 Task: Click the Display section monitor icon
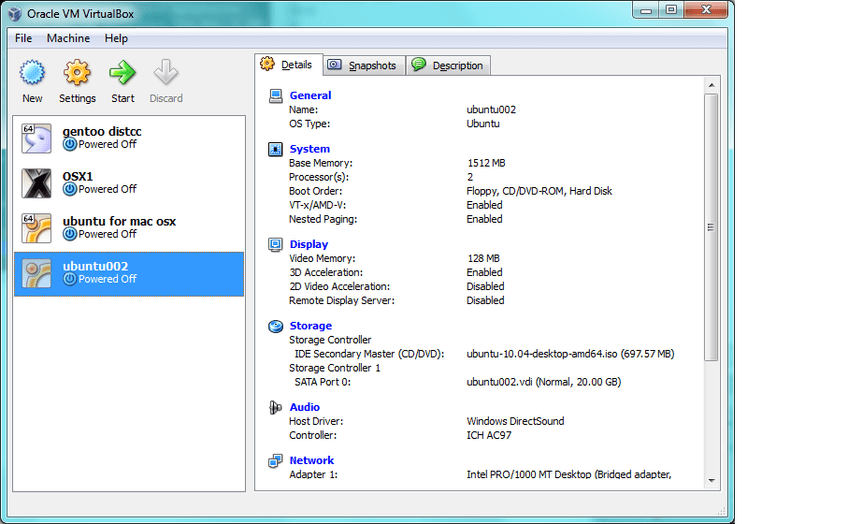(275, 244)
